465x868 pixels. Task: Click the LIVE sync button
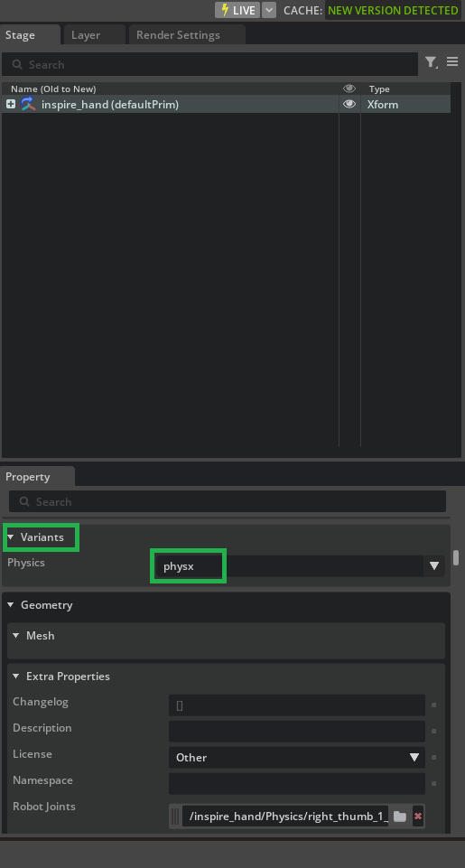(237, 10)
